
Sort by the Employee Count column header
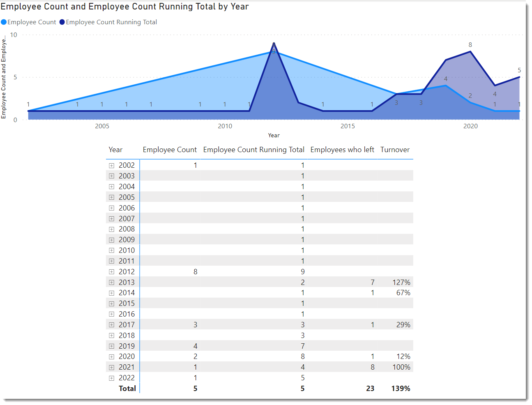170,150
